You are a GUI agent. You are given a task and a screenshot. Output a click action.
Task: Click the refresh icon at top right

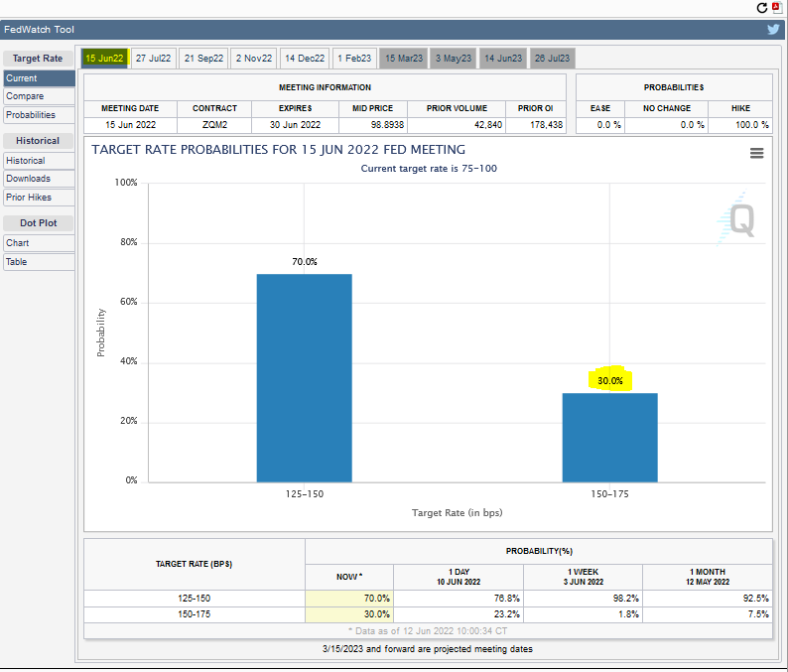click(762, 8)
